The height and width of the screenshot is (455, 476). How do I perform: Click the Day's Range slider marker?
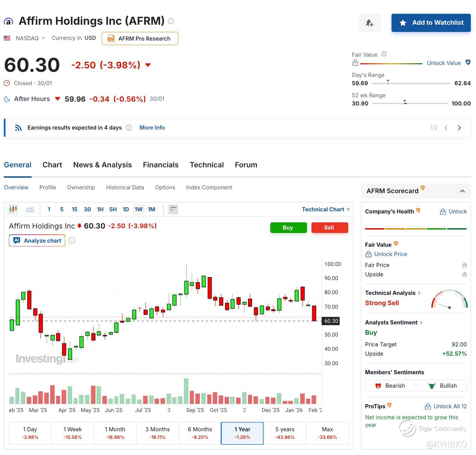[388, 82]
